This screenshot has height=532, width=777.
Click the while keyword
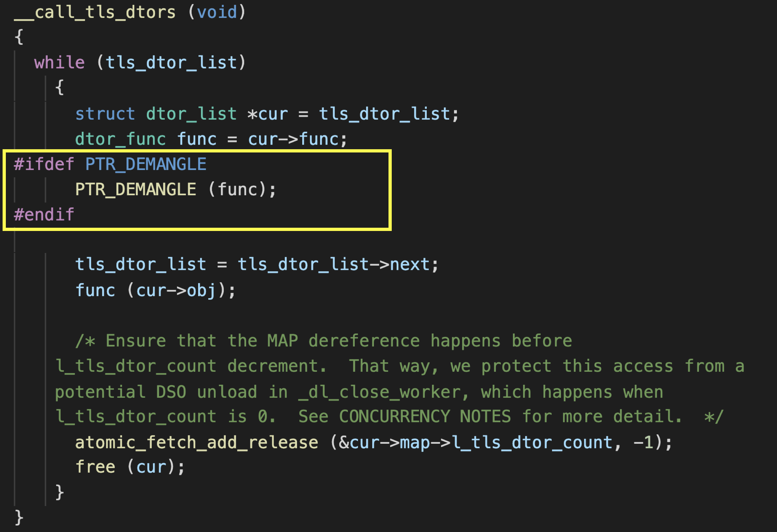[x=60, y=63]
